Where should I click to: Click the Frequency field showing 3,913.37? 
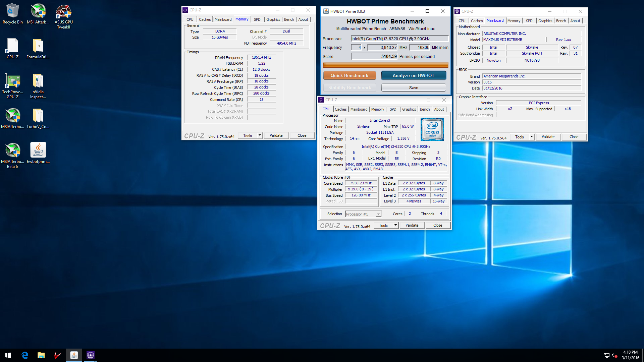[x=382, y=48]
